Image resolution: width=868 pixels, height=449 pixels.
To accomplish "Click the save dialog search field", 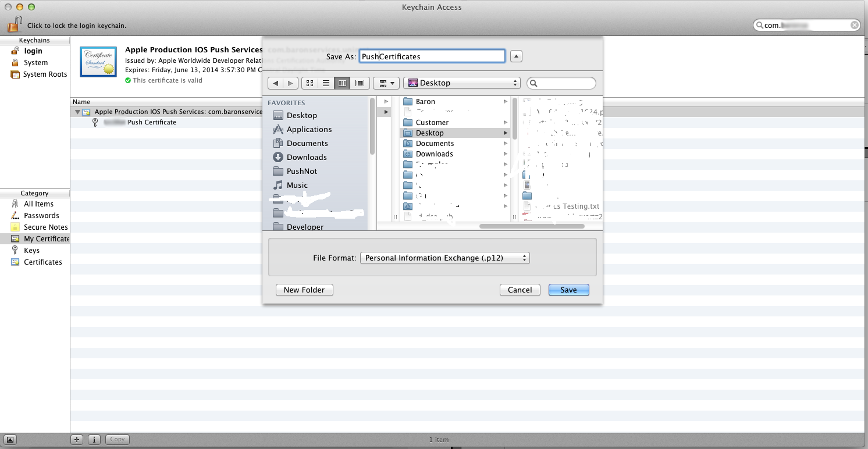I will coord(561,83).
